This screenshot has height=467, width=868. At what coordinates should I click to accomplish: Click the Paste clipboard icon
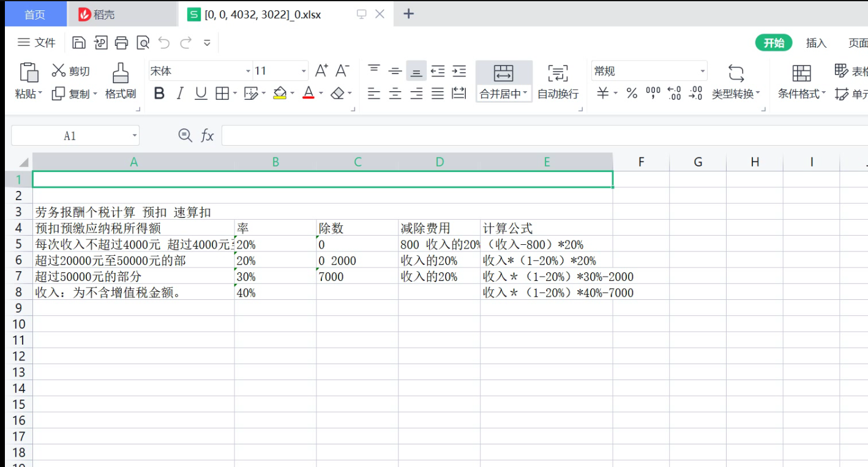29,72
